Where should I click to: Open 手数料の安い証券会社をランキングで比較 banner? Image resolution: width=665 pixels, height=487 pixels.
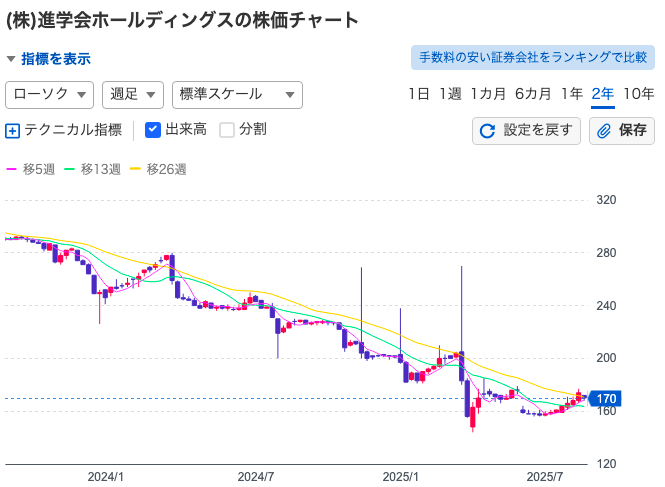(x=533, y=57)
